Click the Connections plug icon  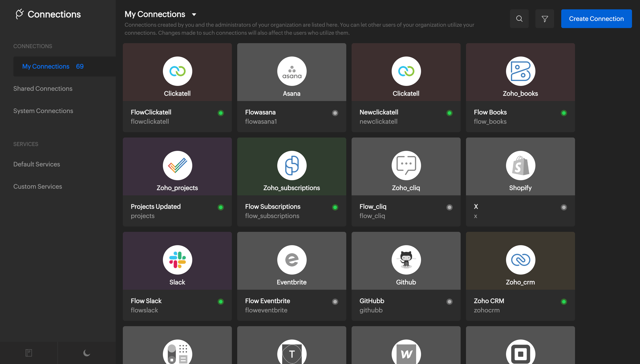[x=20, y=14]
